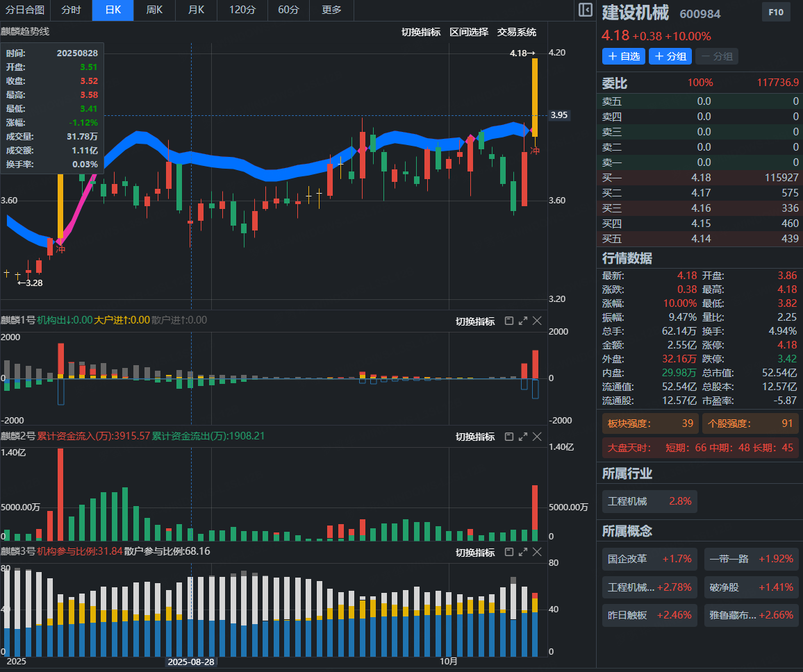Close the 麒麟1号 indicator panel
The width and height of the screenshot is (803, 672).
537,321
